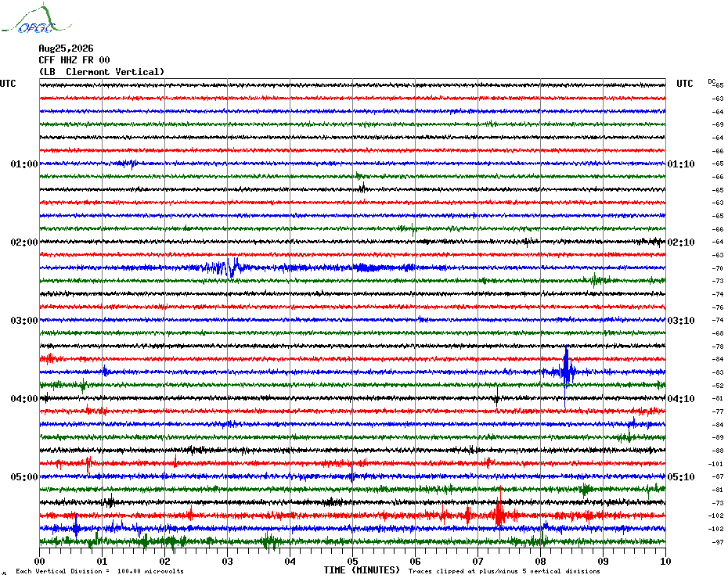Click the DC offset value -101

[716, 464]
